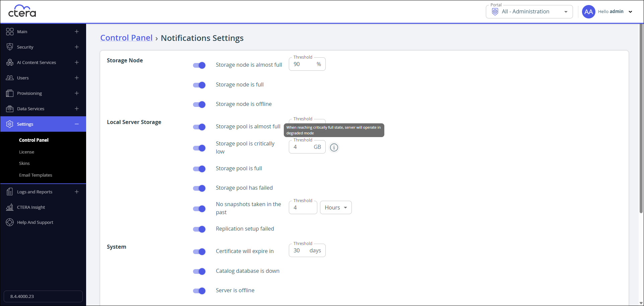Image resolution: width=644 pixels, height=306 pixels.
Task: Click the Control Panel breadcrumb link
Action: pos(126,38)
